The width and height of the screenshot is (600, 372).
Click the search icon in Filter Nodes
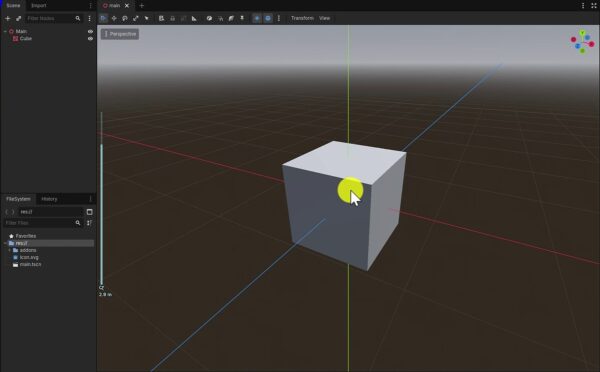click(x=78, y=18)
